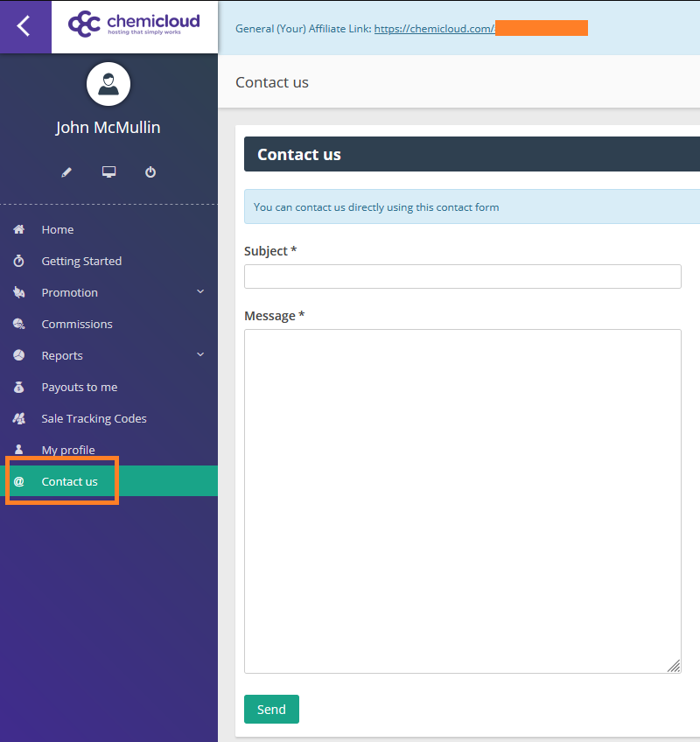Viewport: 700px width, 742px height.
Task: Select Contact us in sidebar menu
Action: pos(70,481)
